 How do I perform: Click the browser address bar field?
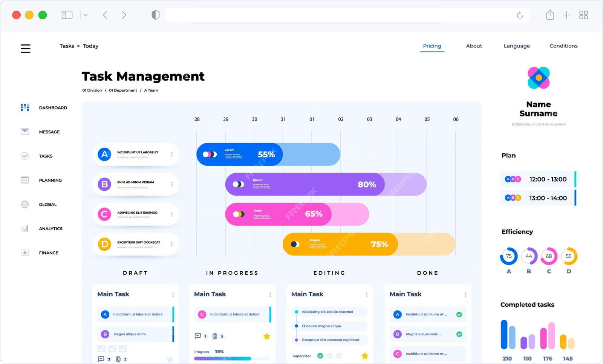coord(339,15)
